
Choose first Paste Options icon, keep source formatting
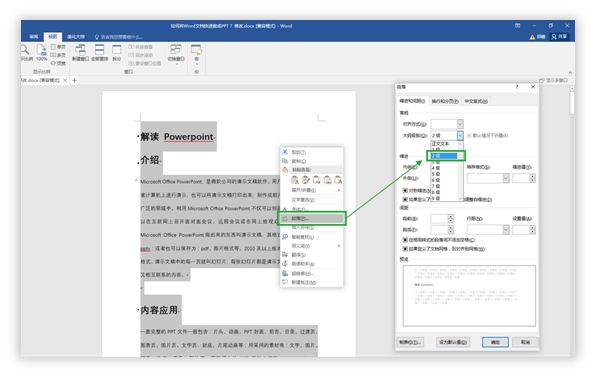[x=295, y=180]
